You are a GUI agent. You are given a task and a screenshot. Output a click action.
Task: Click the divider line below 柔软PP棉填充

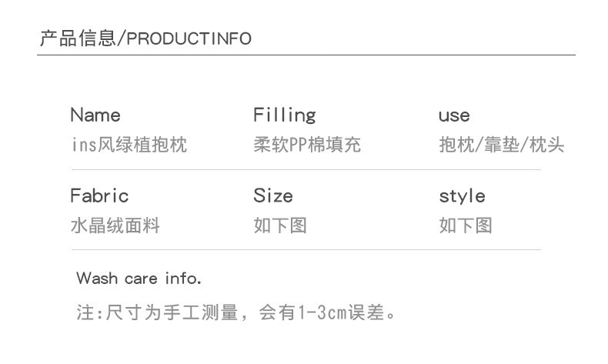[x=306, y=169]
